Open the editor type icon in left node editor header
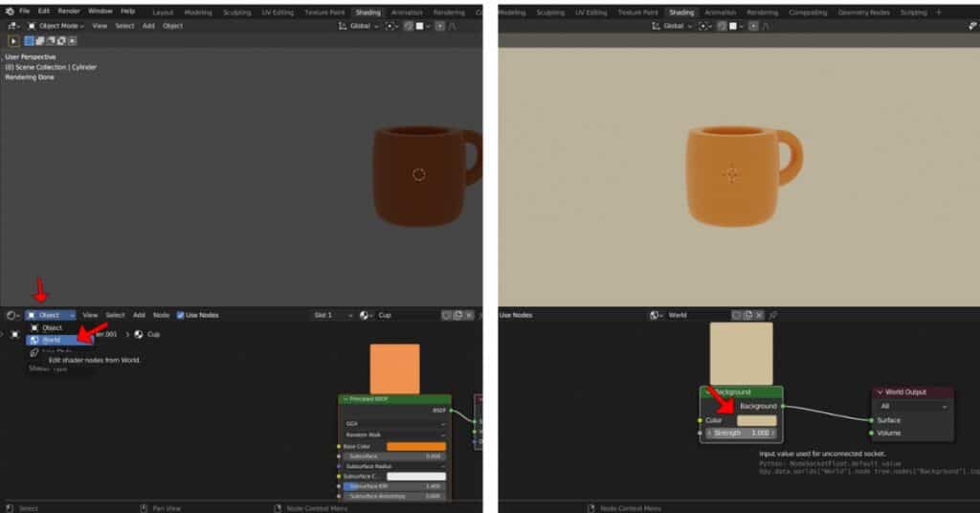This screenshot has width=980, height=513. click(x=12, y=315)
